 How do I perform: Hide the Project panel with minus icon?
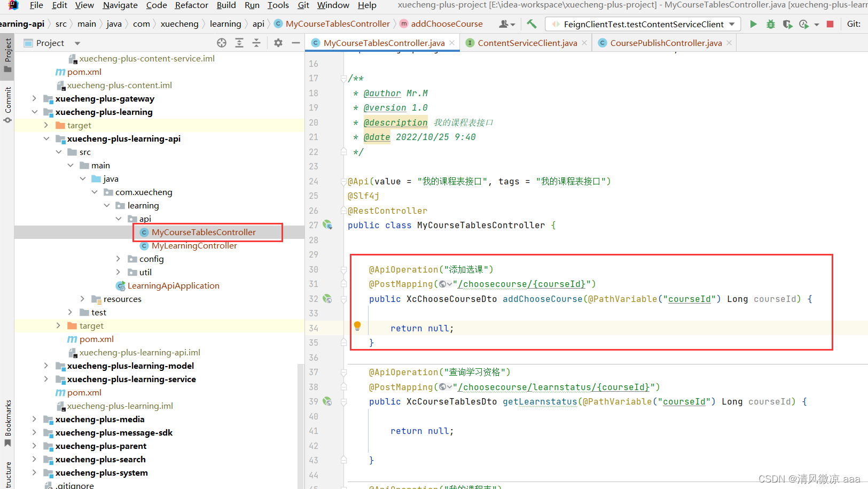click(296, 43)
